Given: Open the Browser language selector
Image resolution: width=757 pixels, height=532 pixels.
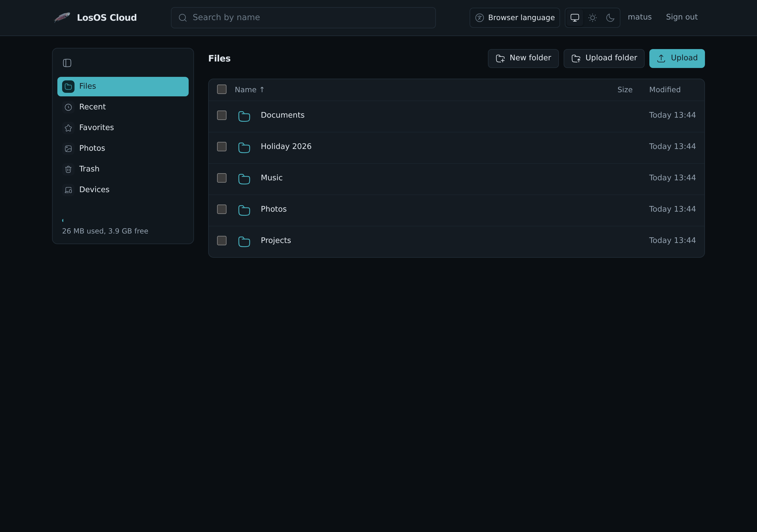Looking at the screenshot, I should tap(515, 18).
